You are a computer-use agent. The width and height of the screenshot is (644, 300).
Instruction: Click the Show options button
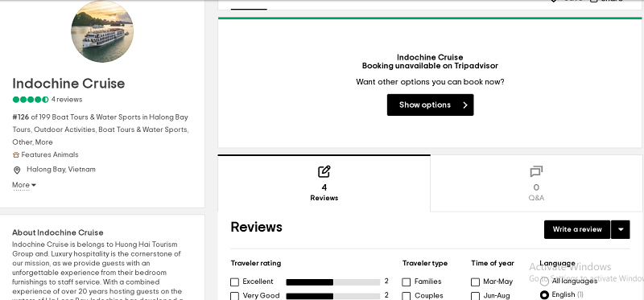(x=430, y=105)
